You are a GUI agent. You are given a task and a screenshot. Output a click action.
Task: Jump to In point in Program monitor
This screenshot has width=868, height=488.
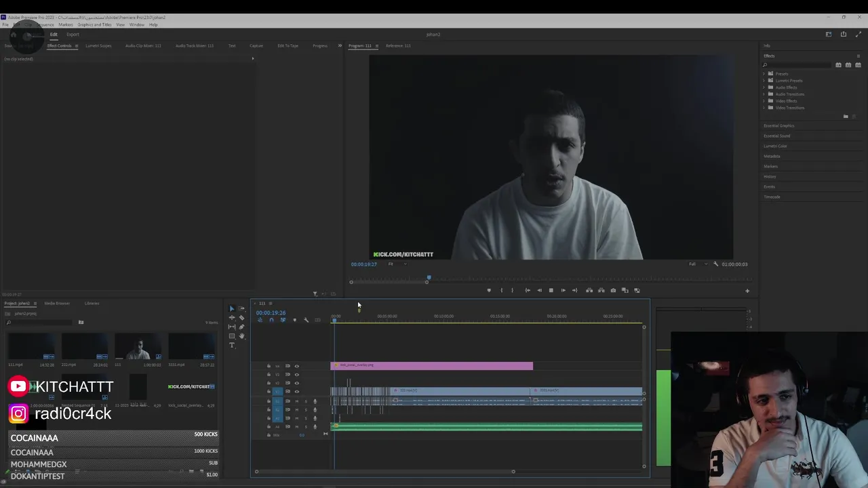pyautogui.click(x=528, y=290)
